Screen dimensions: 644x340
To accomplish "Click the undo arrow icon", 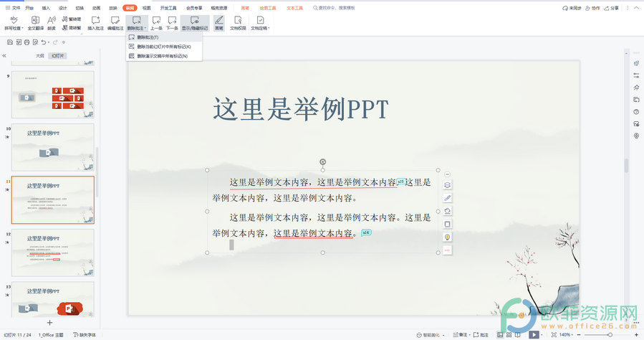I will pyautogui.click(x=44, y=42).
